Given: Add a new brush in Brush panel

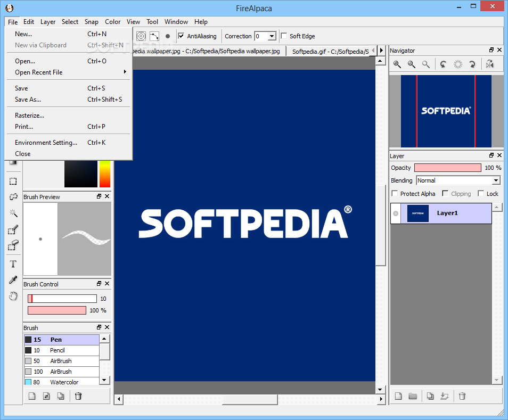Looking at the screenshot, I should coord(32,396).
